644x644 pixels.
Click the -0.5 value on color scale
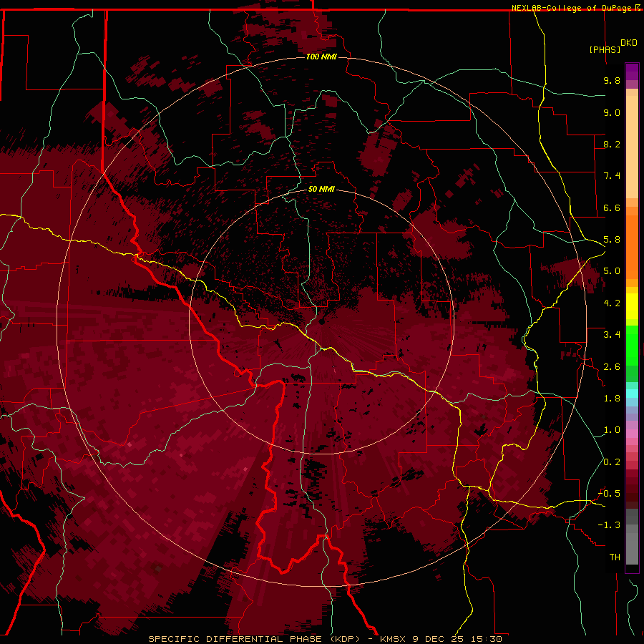point(609,494)
